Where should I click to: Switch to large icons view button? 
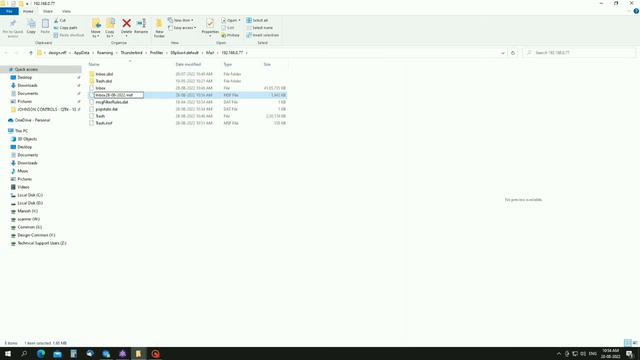(x=635, y=343)
